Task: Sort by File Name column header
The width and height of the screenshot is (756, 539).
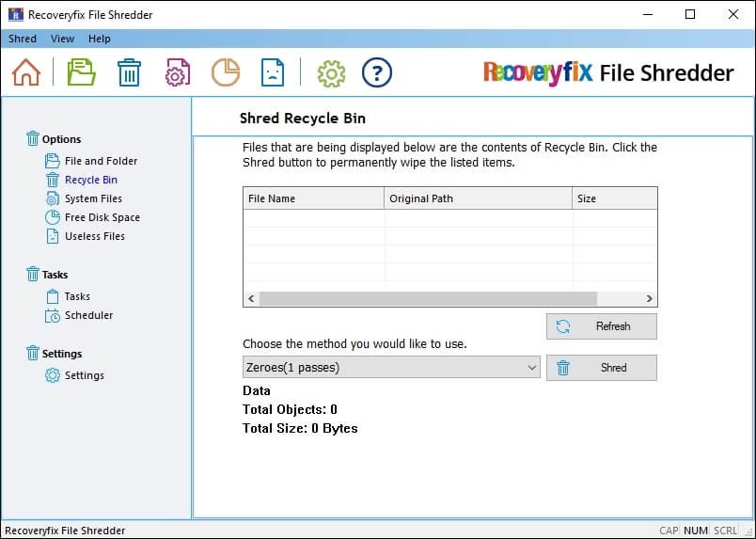Action: pos(313,198)
